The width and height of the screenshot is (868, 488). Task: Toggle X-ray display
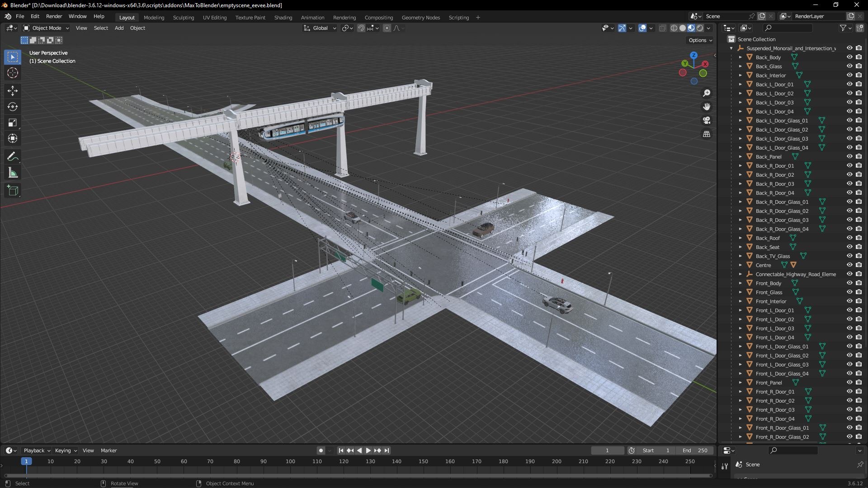coord(662,28)
